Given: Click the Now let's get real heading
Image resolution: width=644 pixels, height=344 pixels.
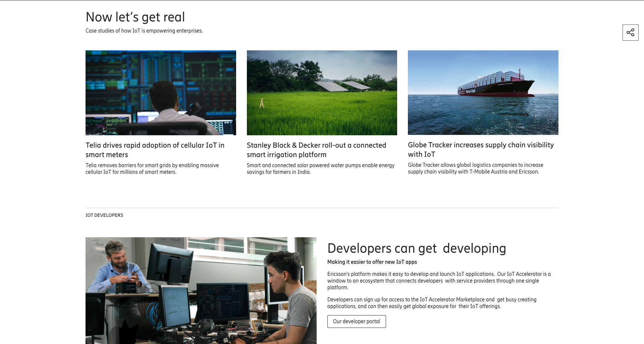Looking at the screenshot, I should [135, 17].
